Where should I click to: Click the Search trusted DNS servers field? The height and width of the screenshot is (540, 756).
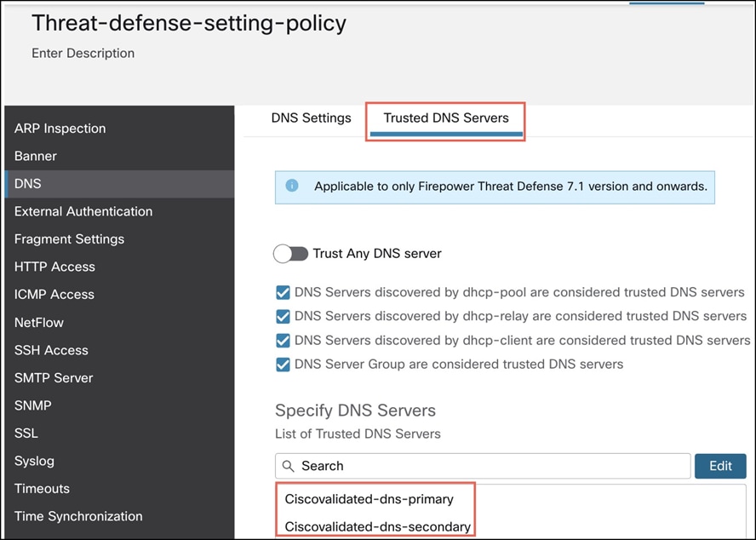485,466
